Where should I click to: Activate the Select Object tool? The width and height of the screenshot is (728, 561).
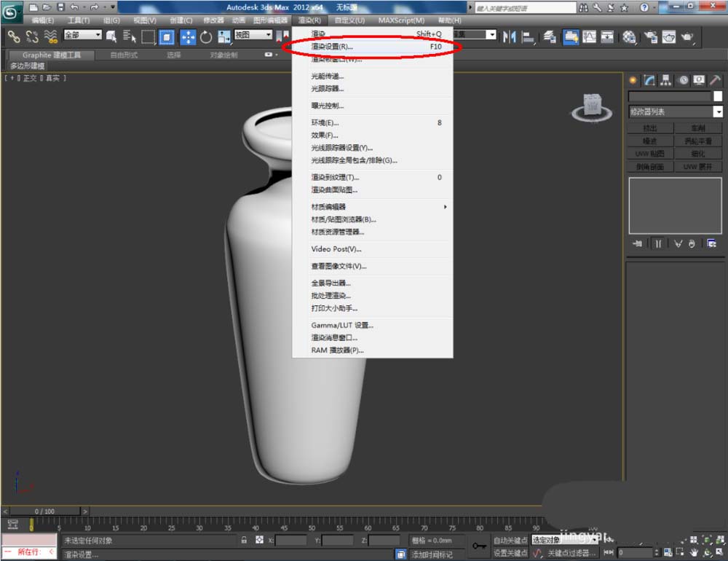click(x=111, y=36)
